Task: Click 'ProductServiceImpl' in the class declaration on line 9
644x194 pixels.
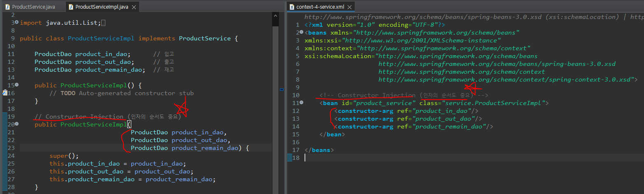Action: (101, 38)
